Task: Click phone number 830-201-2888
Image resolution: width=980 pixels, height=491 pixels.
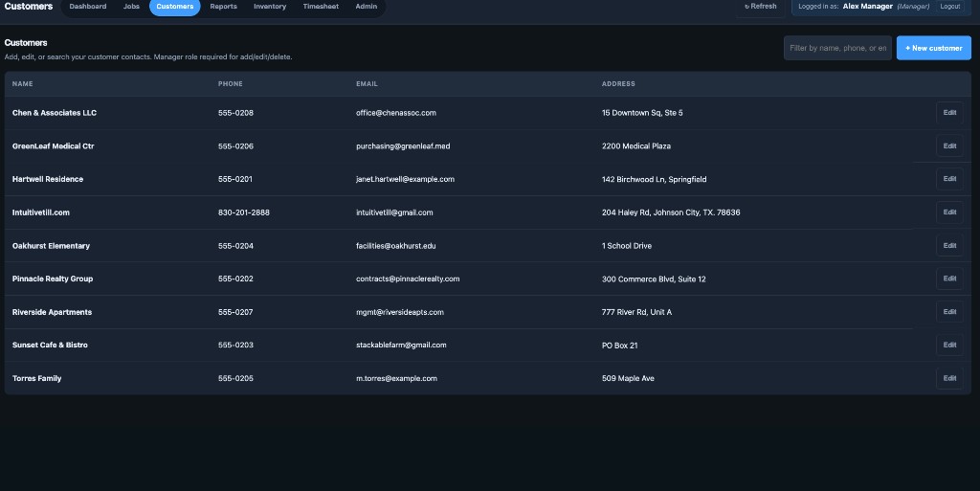Action: [244, 212]
